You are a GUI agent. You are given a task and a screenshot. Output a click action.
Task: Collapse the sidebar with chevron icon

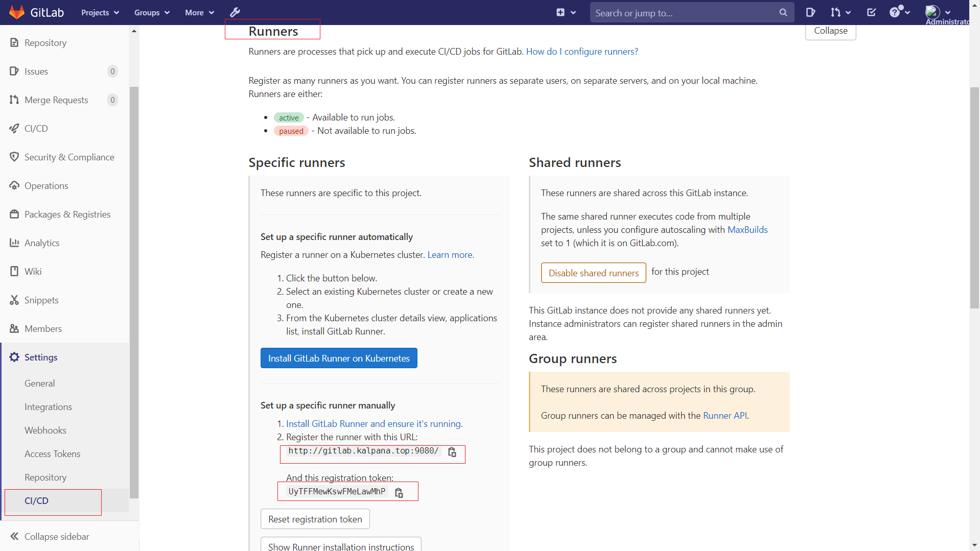click(14, 536)
